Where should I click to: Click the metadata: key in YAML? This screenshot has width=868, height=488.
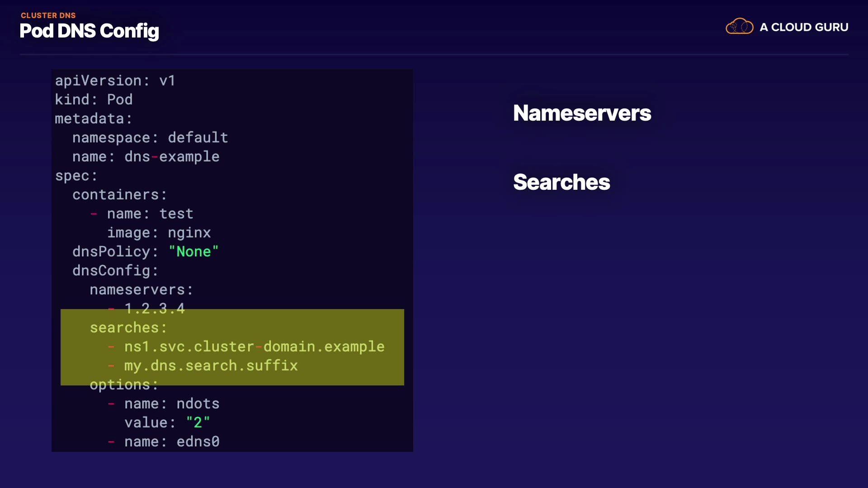click(93, 118)
